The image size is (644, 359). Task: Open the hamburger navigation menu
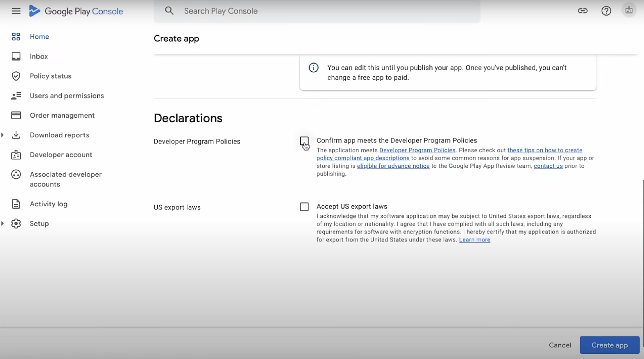click(16, 11)
